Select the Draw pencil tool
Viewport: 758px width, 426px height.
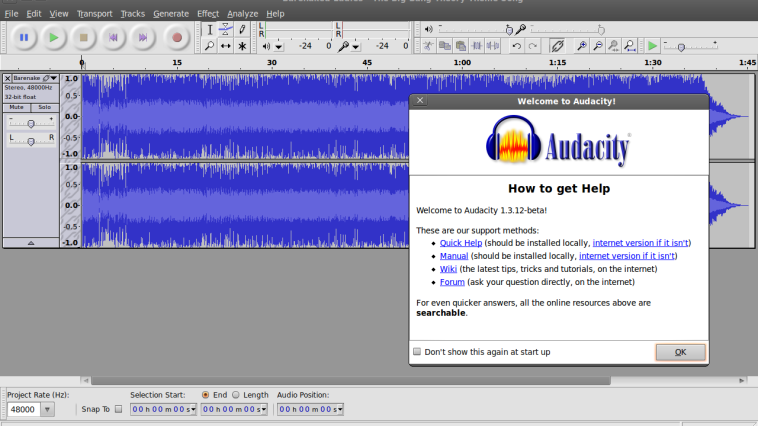click(242, 29)
